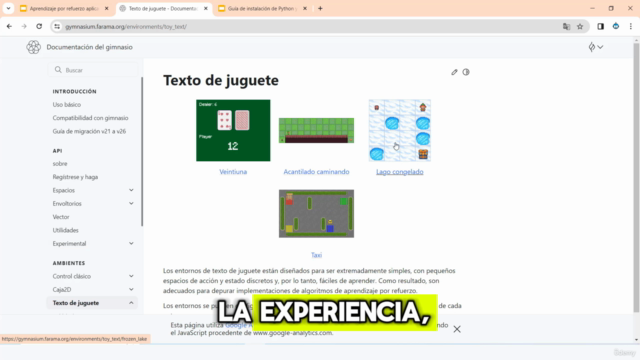
Task: Click the search magnifier icon
Action: point(58,70)
